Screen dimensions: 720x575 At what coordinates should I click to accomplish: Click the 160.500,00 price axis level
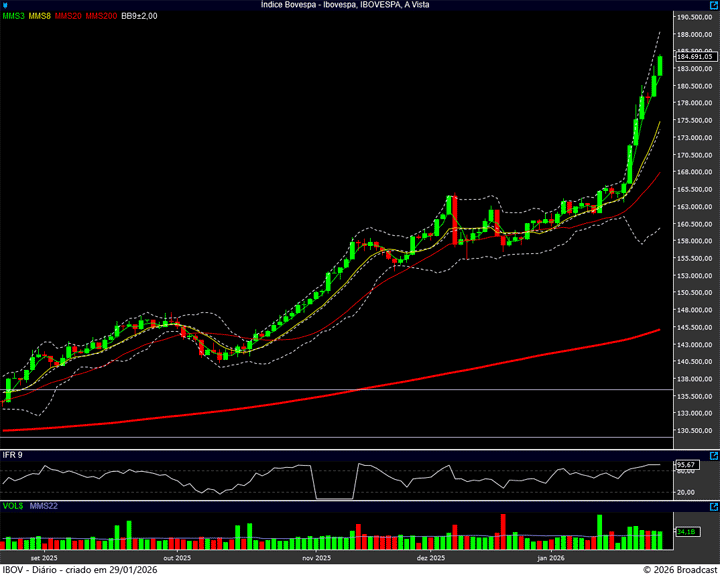pos(694,224)
